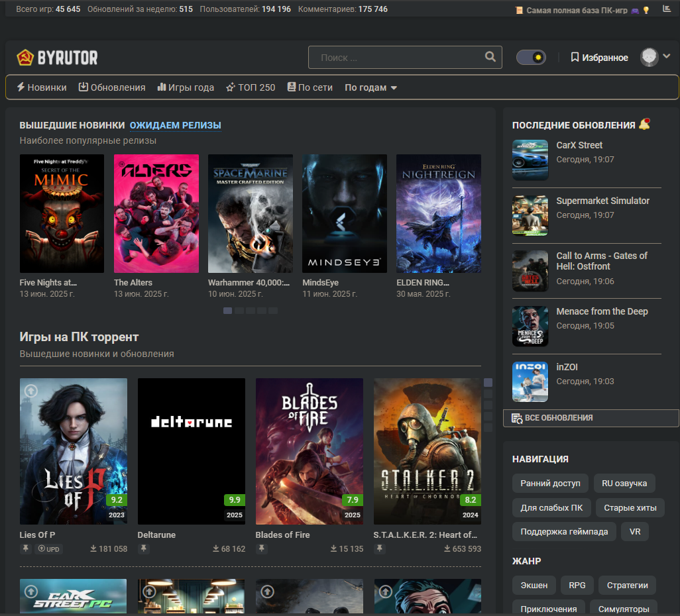
Task: Open Избранное bookmarks
Action: [x=599, y=57]
